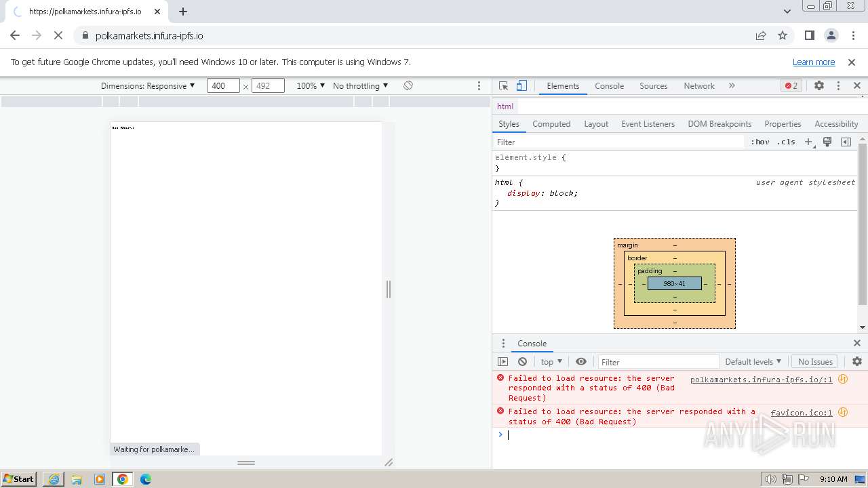The height and width of the screenshot is (488, 868).
Task: Open the Dimensions: Responsive dropdown
Action: 148,86
